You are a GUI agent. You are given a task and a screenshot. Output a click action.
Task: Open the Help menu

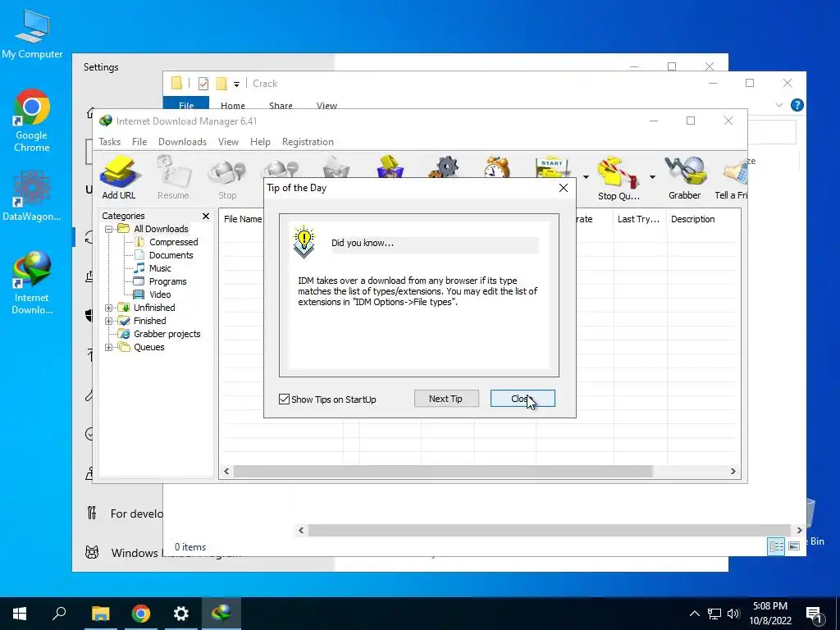pos(260,142)
